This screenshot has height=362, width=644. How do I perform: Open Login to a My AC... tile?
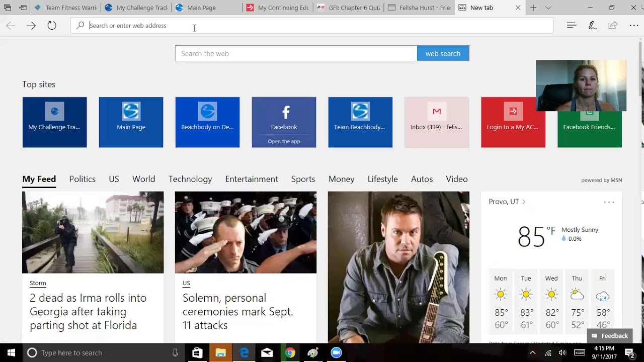513,122
